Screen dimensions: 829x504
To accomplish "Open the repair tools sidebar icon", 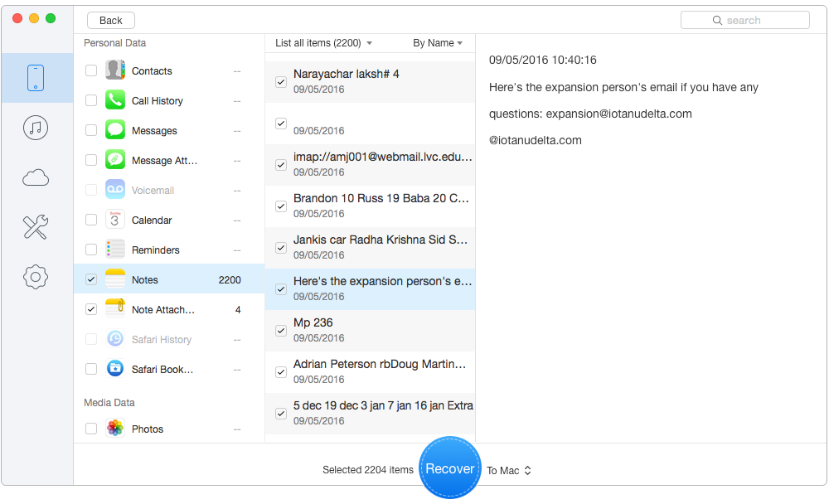I will point(36,227).
